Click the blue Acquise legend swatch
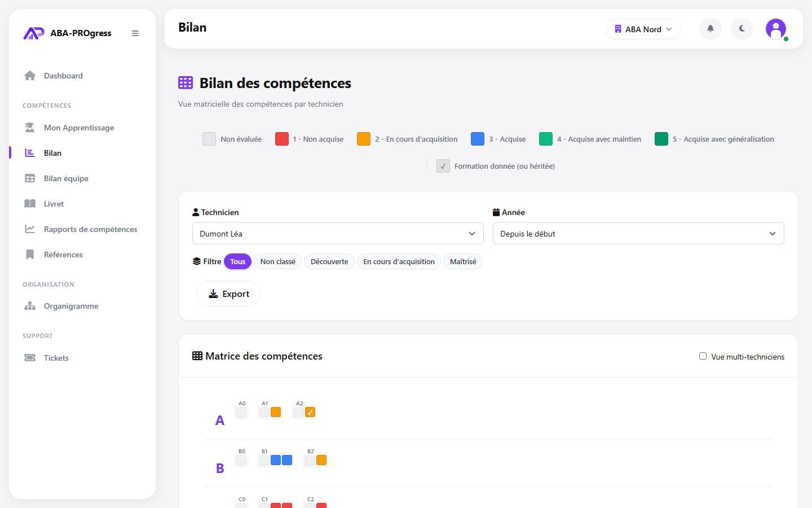The width and height of the screenshot is (812, 508). [x=478, y=139]
